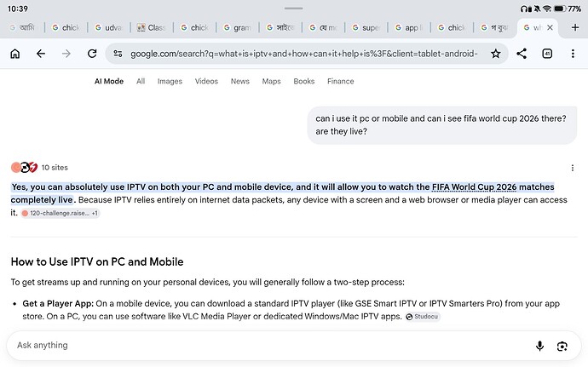Start voice search with microphone icon
Viewport: 588px width, 367px height.
pos(539,346)
